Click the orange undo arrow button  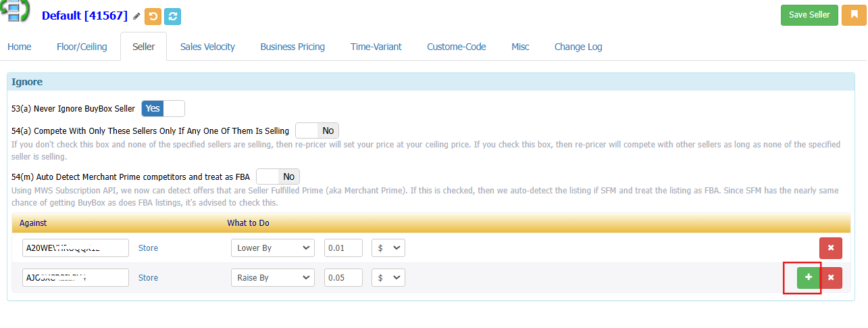coord(153,16)
